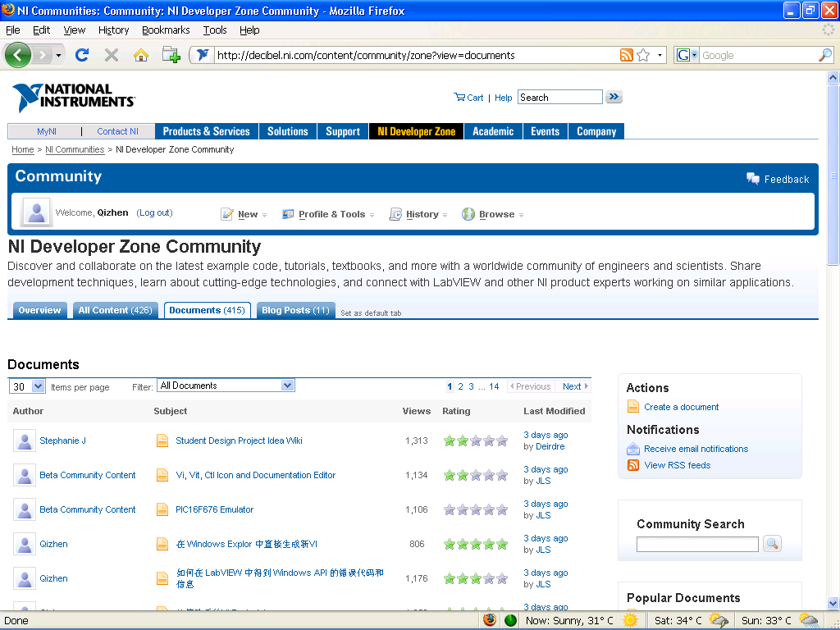Click the Feedback speech bubble icon

click(752, 179)
